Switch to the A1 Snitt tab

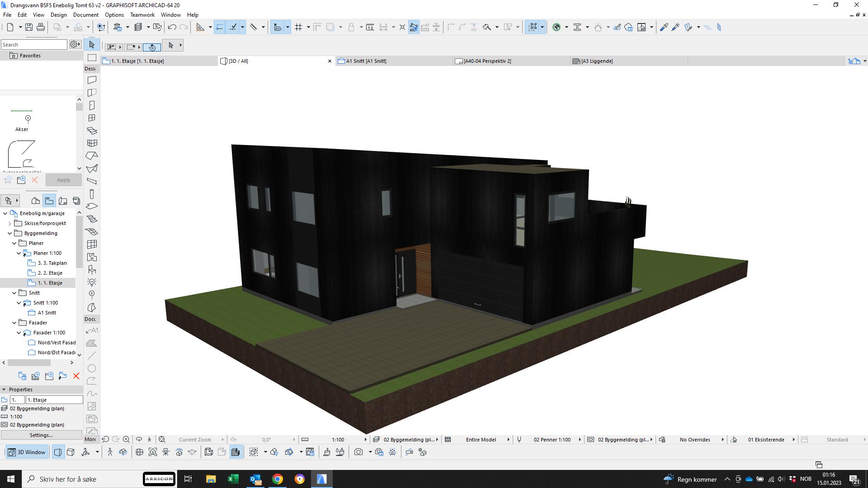pyautogui.click(x=366, y=61)
